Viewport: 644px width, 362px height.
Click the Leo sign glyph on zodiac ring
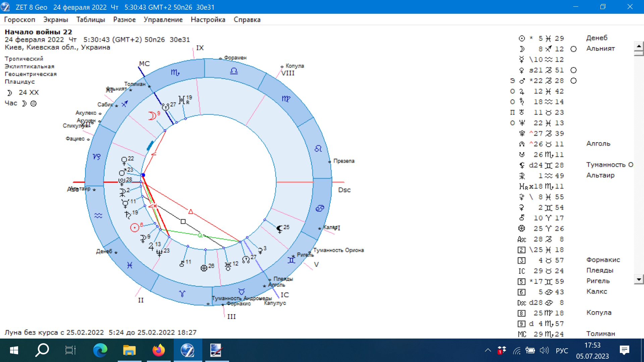pos(318,148)
